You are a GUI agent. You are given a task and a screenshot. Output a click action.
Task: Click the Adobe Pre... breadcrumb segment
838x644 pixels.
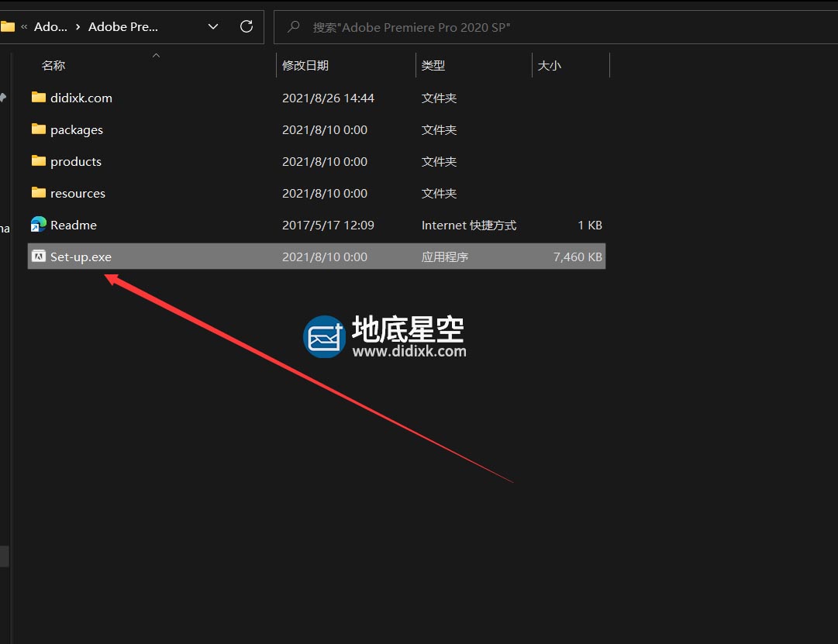123,26
